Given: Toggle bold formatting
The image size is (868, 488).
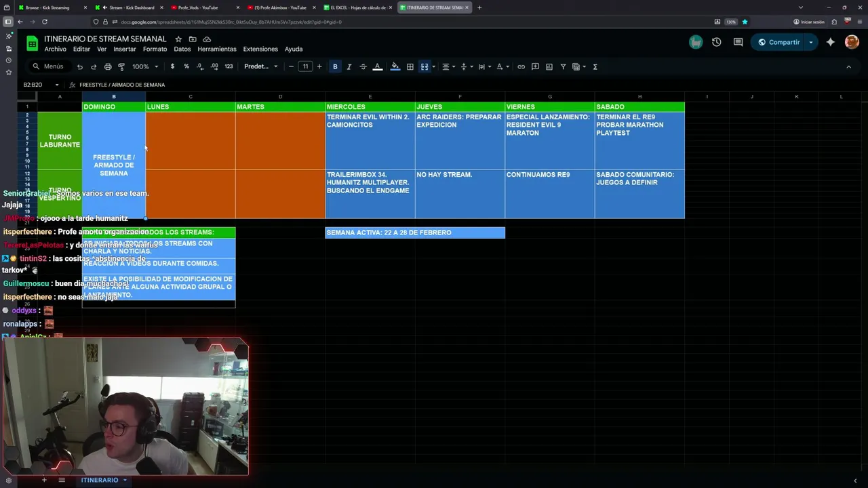Looking at the screenshot, I should click(335, 66).
